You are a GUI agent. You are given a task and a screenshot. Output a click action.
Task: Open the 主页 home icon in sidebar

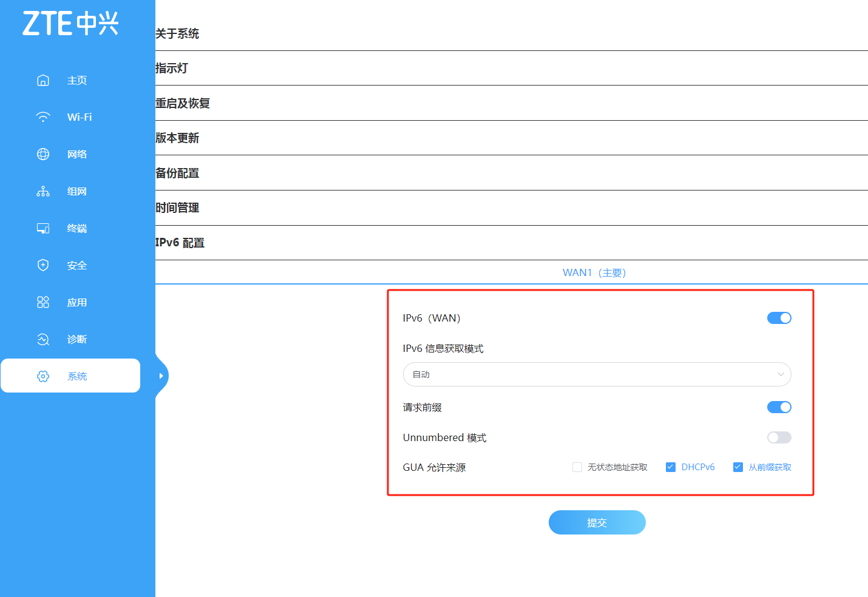coord(43,80)
